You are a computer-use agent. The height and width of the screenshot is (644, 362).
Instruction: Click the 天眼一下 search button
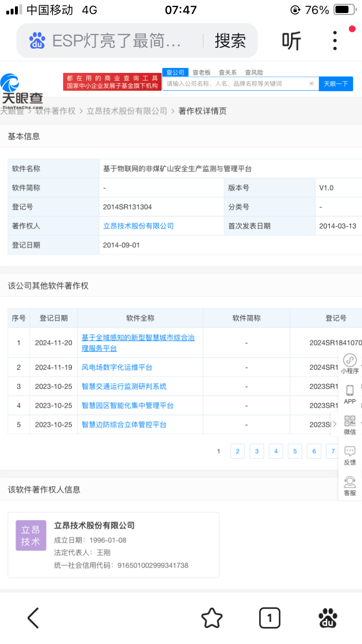(336, 84)
